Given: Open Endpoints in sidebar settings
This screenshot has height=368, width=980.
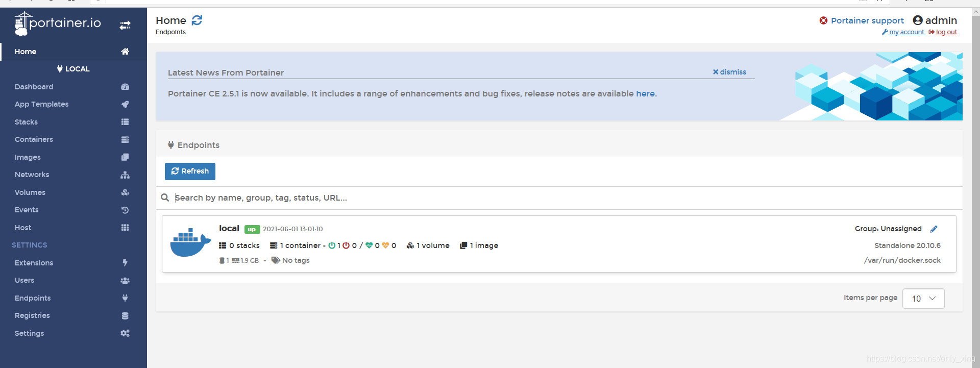Looking at the screenshot, I should click(33, 298).
